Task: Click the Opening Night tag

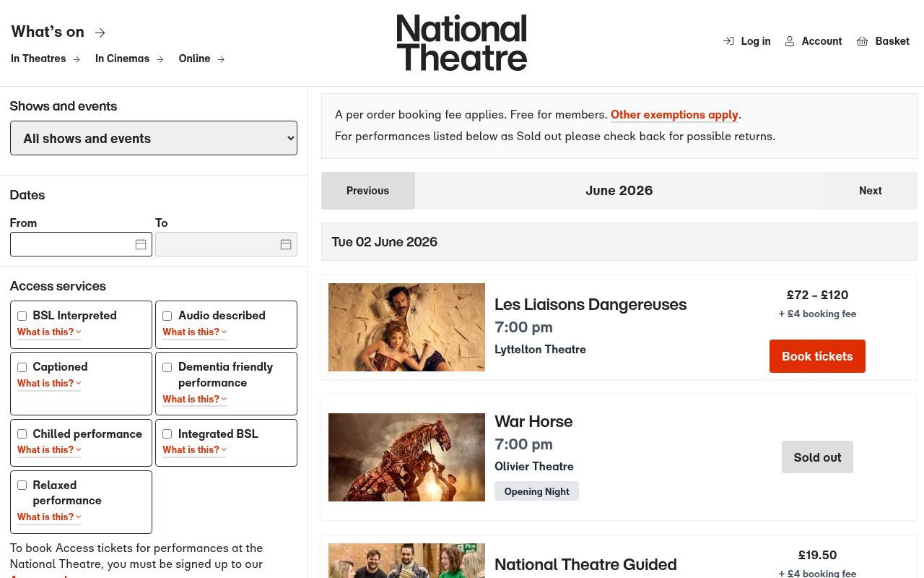Action: (x=536, y=491)
